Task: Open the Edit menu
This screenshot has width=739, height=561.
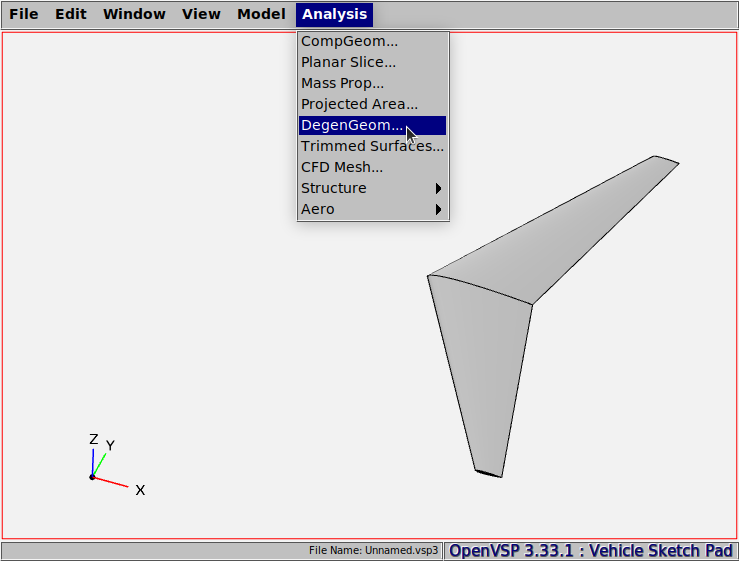Action: point(71,14)
